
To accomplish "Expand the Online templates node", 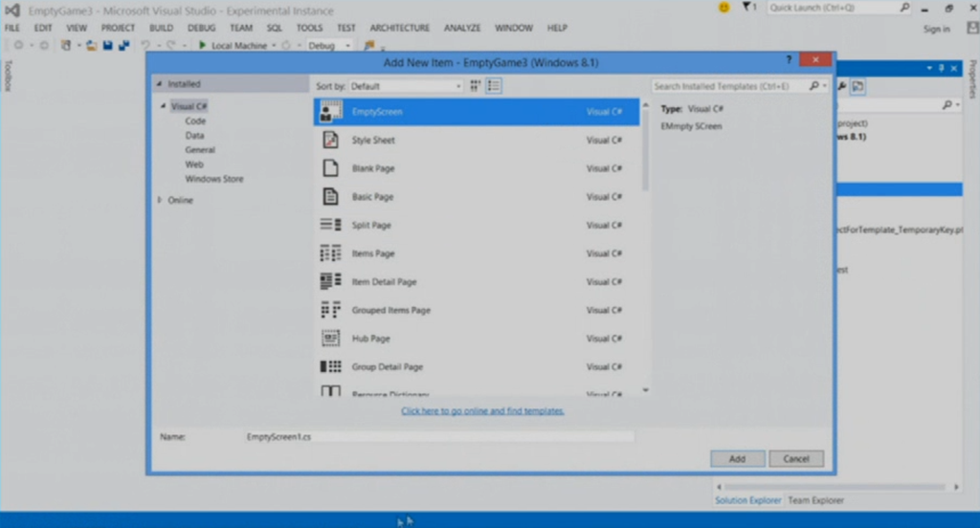I will pyautogui.click(x=160, y=200).
